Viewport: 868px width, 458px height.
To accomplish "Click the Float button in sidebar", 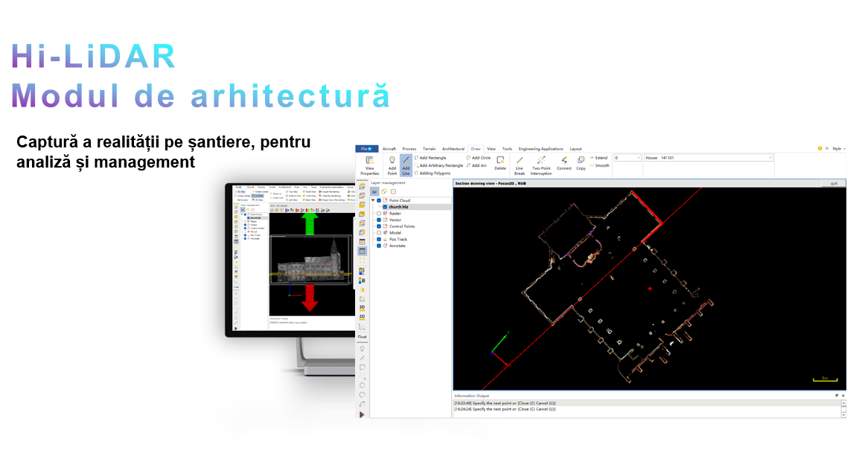I will point(362,337).
